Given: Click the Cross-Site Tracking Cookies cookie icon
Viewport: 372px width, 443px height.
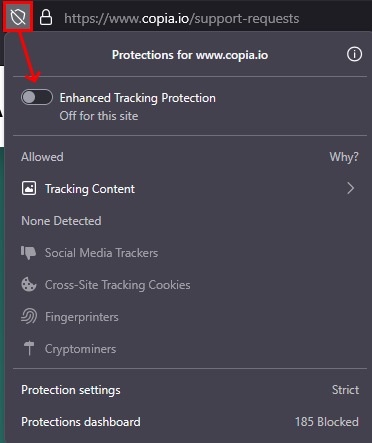Looking at the screenshot, I should coord(29,285).
